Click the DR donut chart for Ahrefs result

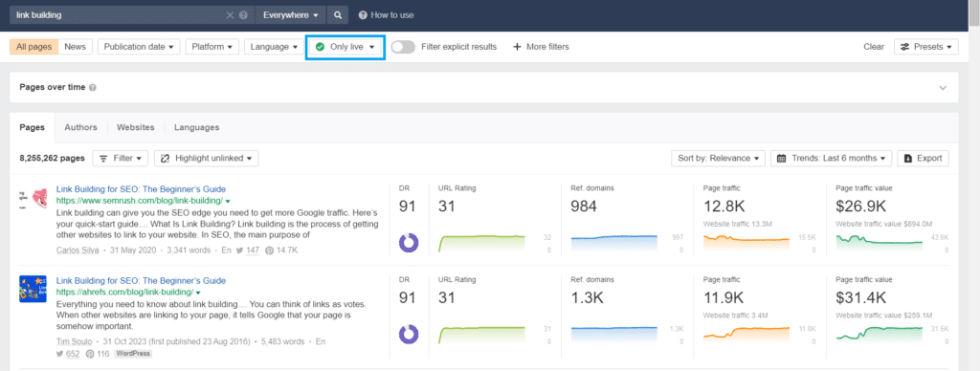(x=409, y=334)
